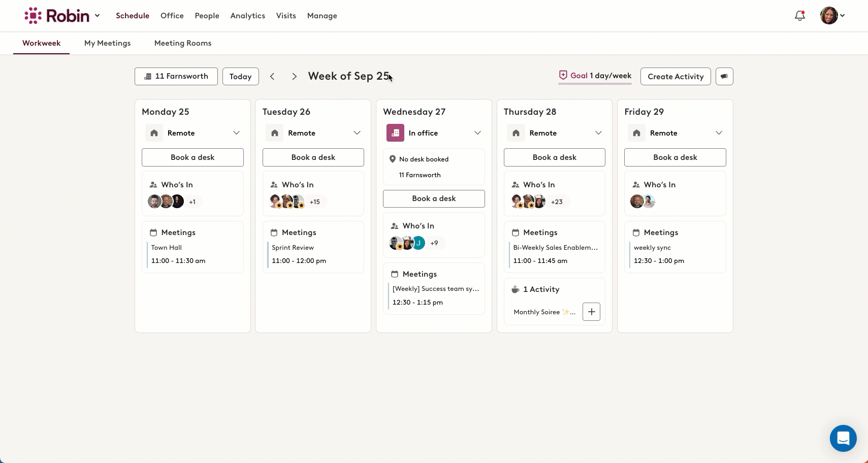Open the Sprint Review meeting

[313, 254]
